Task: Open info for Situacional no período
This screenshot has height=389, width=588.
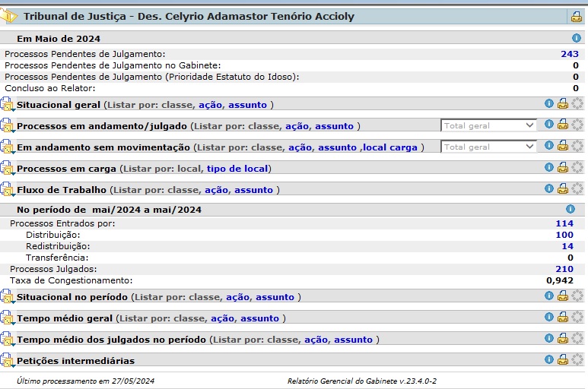Action: click(x=549, y=296)
